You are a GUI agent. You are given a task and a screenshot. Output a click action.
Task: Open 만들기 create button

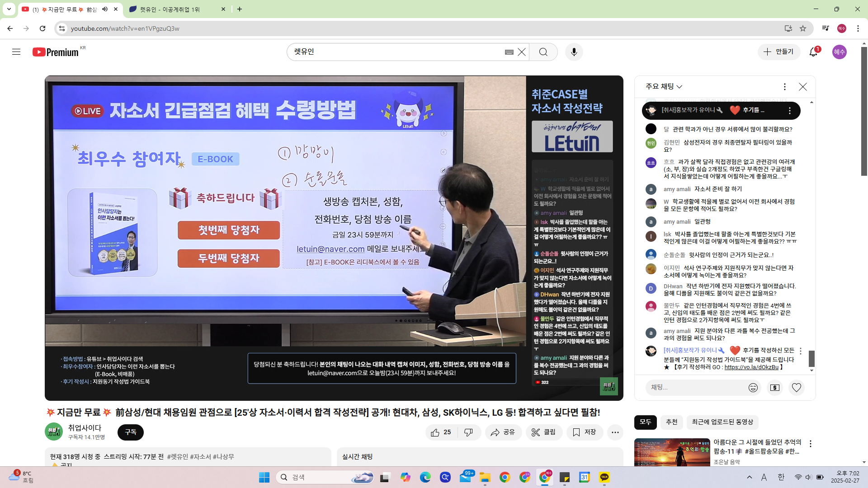(778, 52)
